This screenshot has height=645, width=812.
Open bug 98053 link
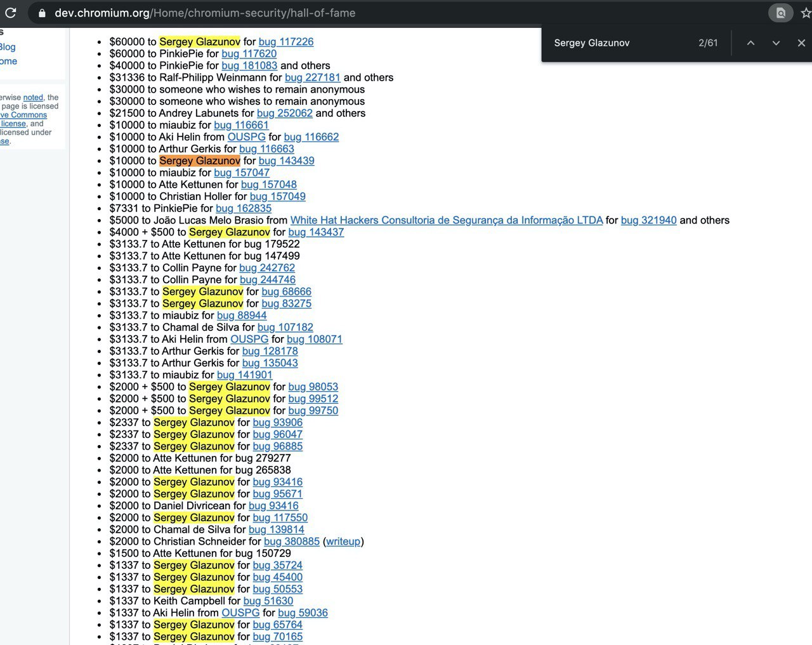click(x=313, y=387)
